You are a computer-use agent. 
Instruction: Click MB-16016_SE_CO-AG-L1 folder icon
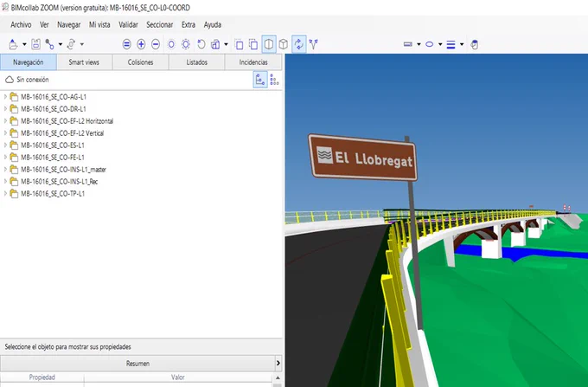coord(14,97)
